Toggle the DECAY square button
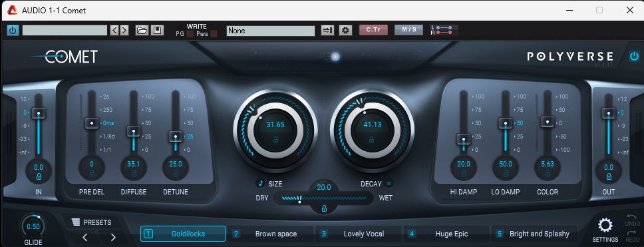This screenshot has width=644, height=247. [389, 183]
